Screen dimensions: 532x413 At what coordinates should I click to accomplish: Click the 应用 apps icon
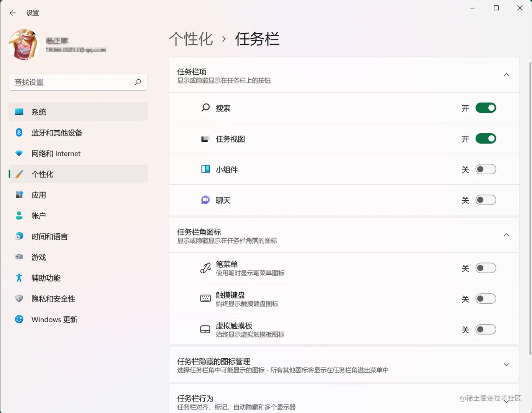[19, 195]
